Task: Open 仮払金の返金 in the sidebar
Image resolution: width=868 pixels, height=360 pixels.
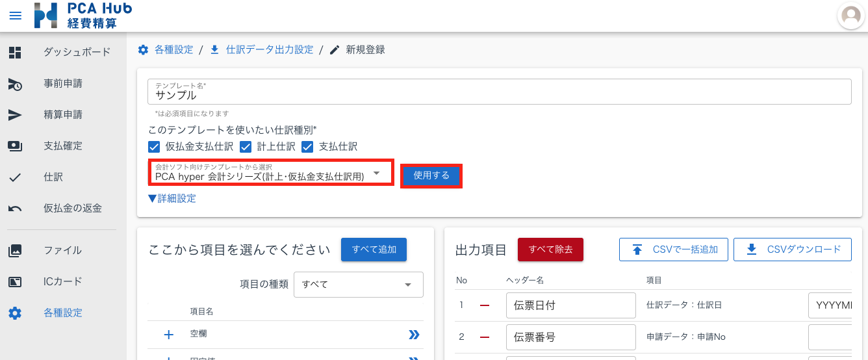Action: (73, 209)
